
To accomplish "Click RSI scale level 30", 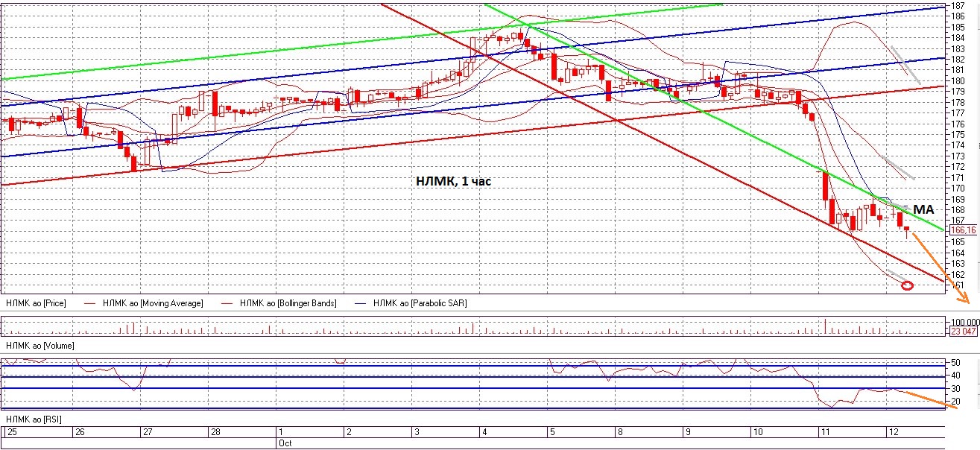I will click(x=955, y=389).
